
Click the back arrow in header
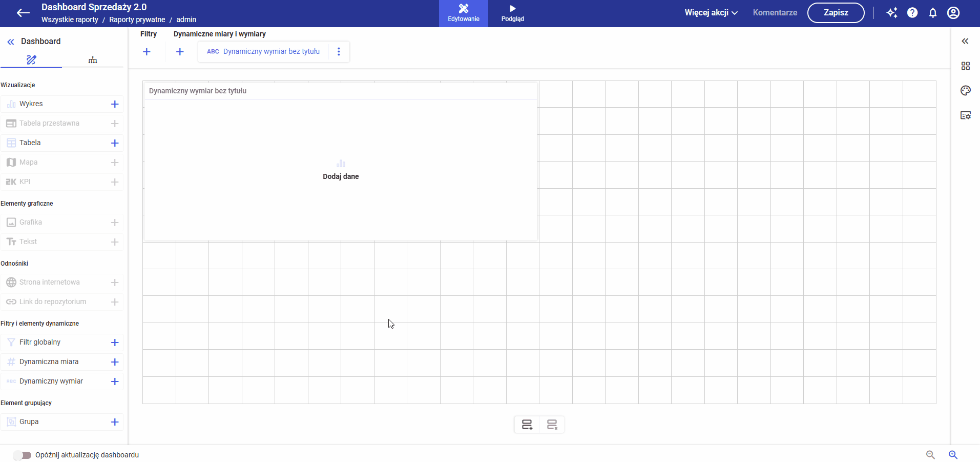coord(23,13)
